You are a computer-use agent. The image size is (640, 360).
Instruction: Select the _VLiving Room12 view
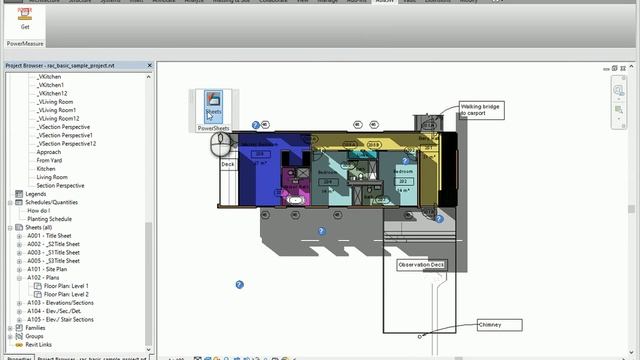tap(58, 118)
